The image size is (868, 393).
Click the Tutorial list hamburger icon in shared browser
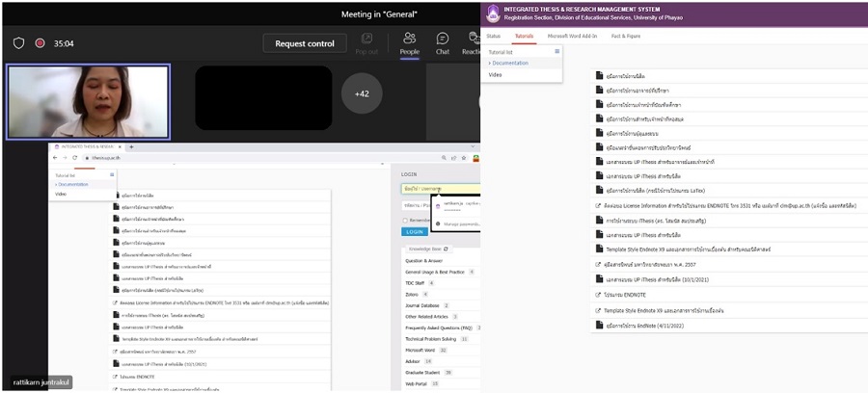coord(112,174)
